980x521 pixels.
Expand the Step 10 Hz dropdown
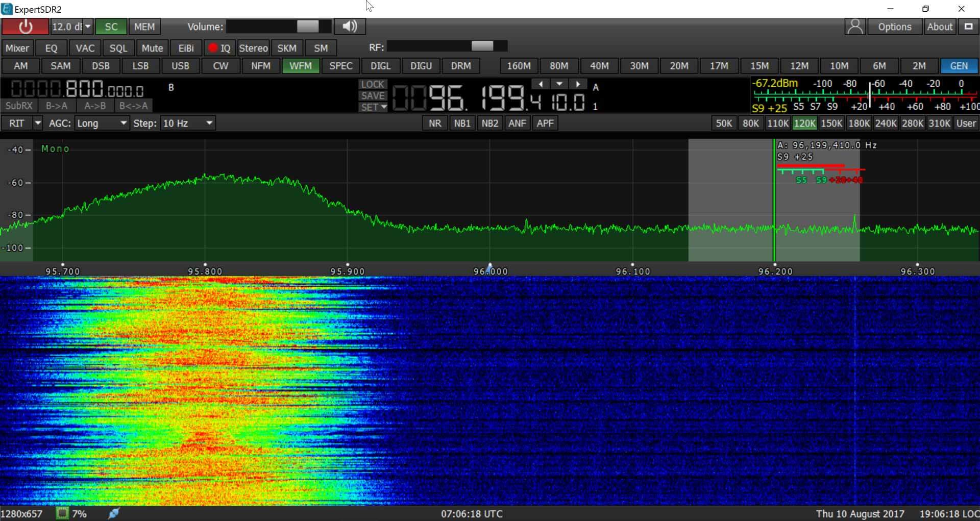click(x=187, y=123)
